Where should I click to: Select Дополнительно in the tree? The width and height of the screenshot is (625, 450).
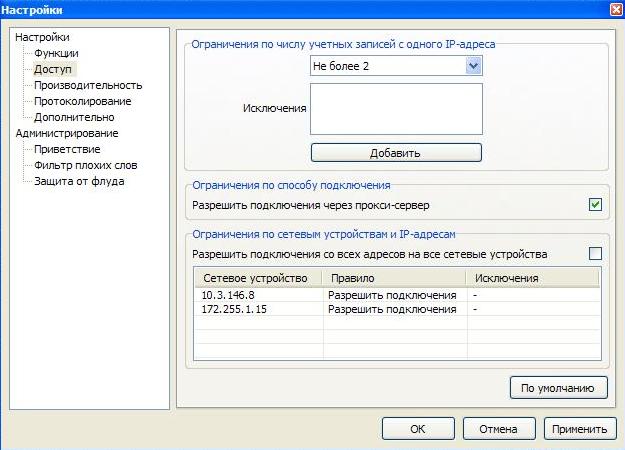click(x=74, y=117)
